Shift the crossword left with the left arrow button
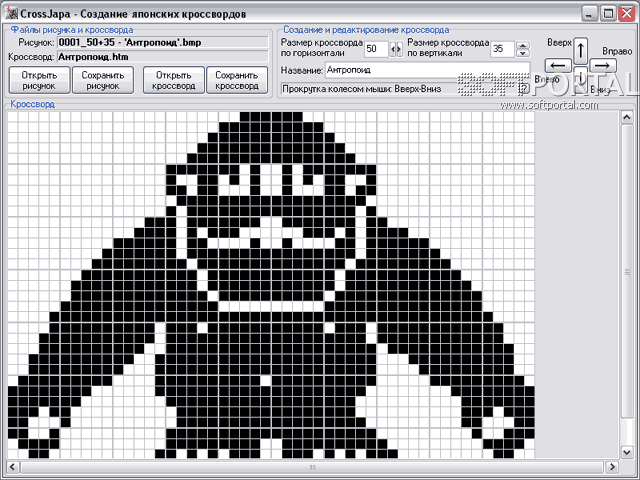 558,65
